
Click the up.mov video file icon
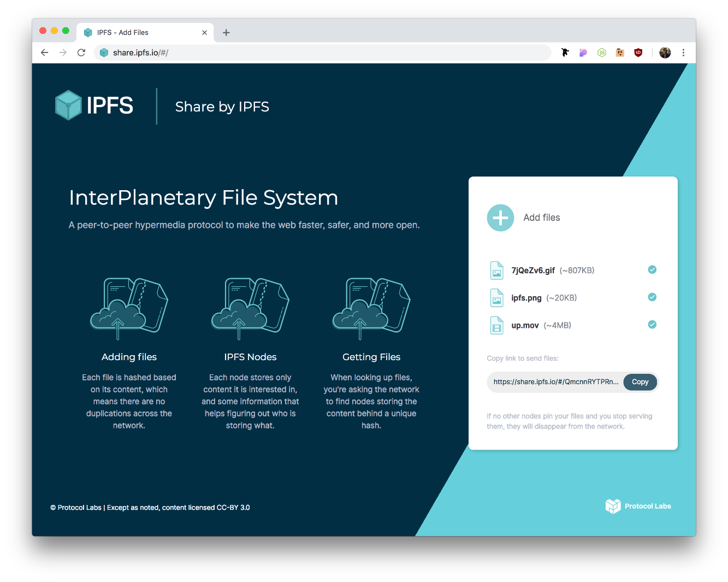496,325
